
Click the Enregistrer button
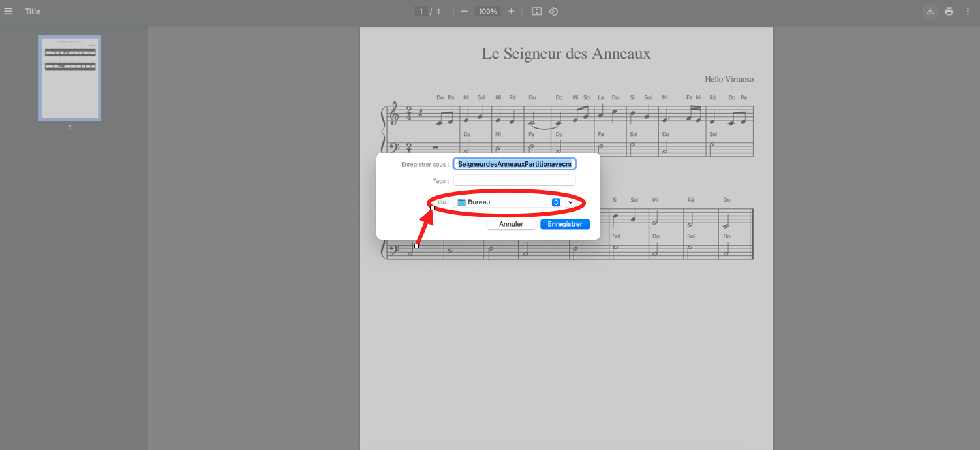click(565, 224)
